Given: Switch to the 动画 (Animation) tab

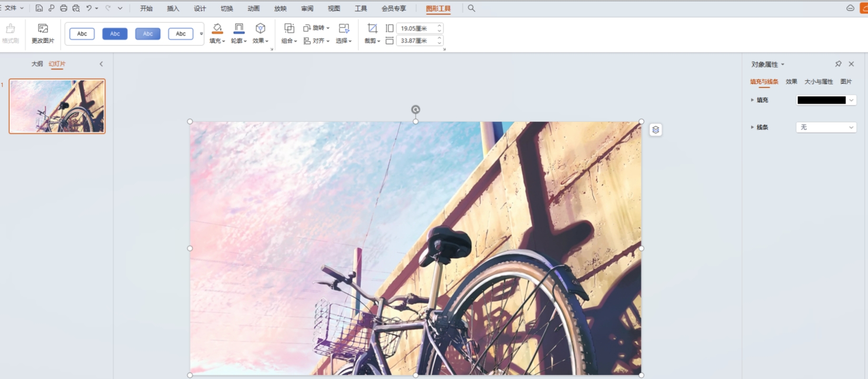Looking at the screenshot, I should point(254,8).
